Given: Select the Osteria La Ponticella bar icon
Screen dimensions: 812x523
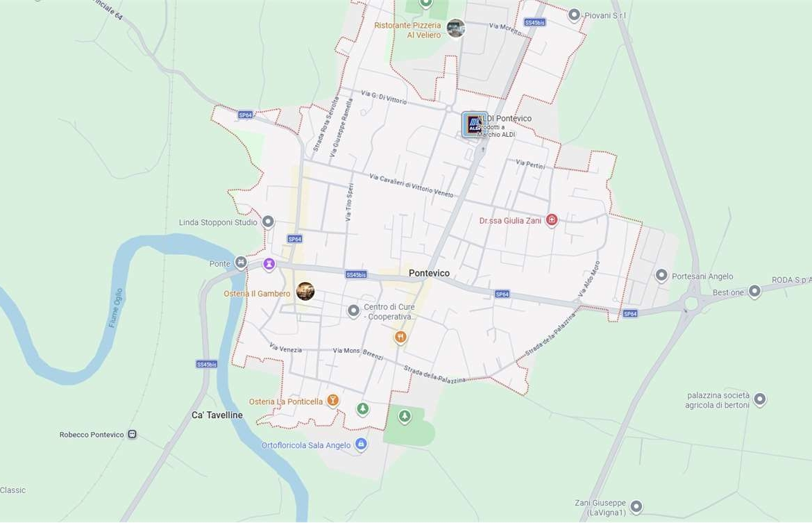Looking at the screenshot, I should point(333,400).
